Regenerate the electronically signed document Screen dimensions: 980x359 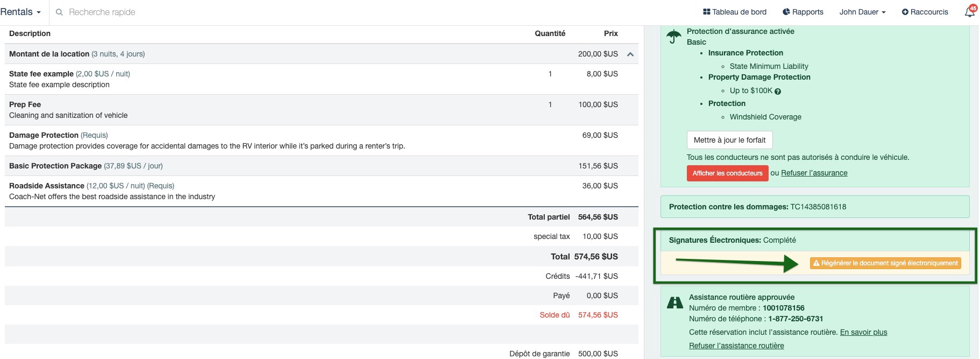pos(885,263)
